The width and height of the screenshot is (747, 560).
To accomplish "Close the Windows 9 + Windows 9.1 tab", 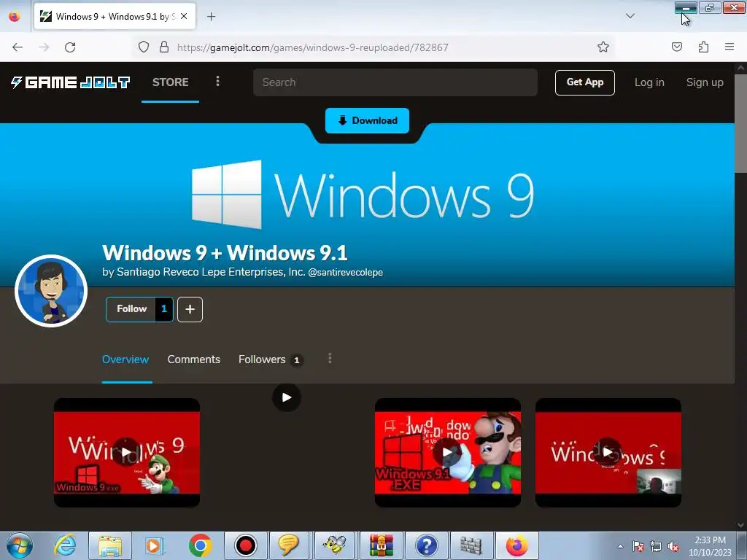I will tap(184, 16).
